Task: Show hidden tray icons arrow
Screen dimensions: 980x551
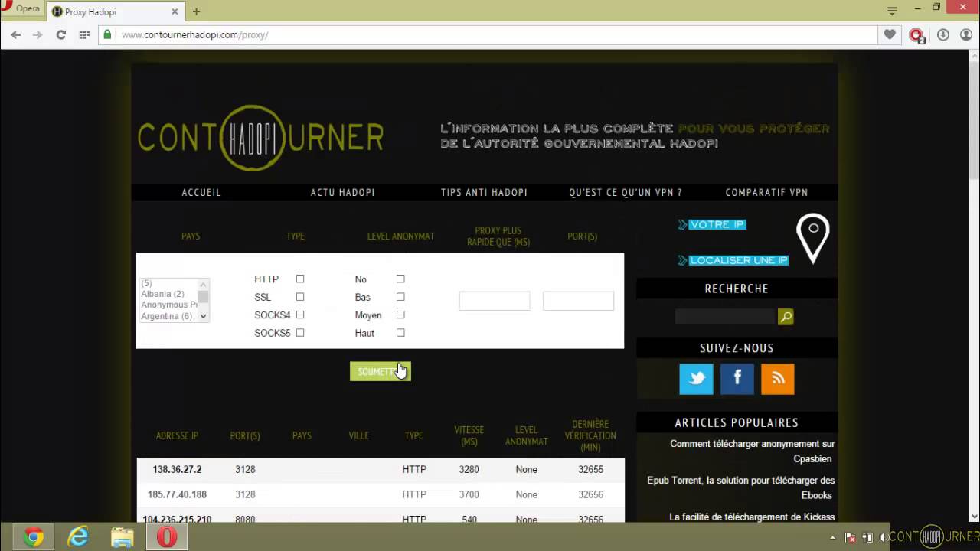Action: tap(833, 537)
